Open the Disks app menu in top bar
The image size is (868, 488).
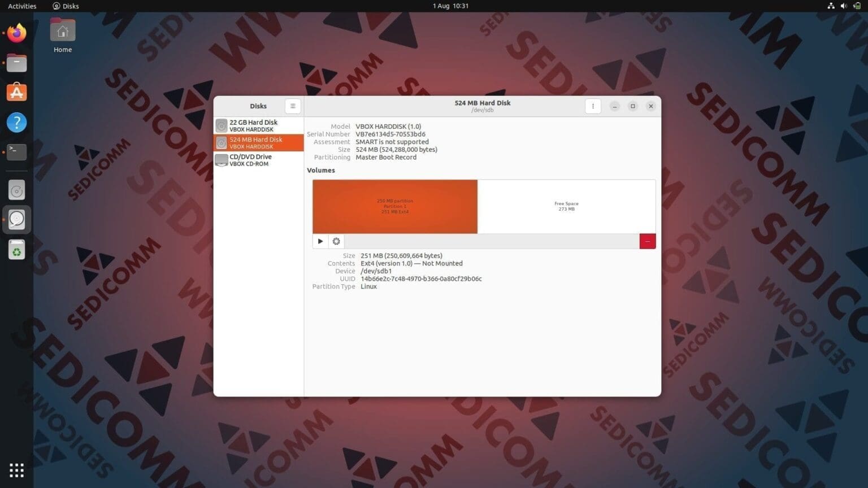(66, 6)
